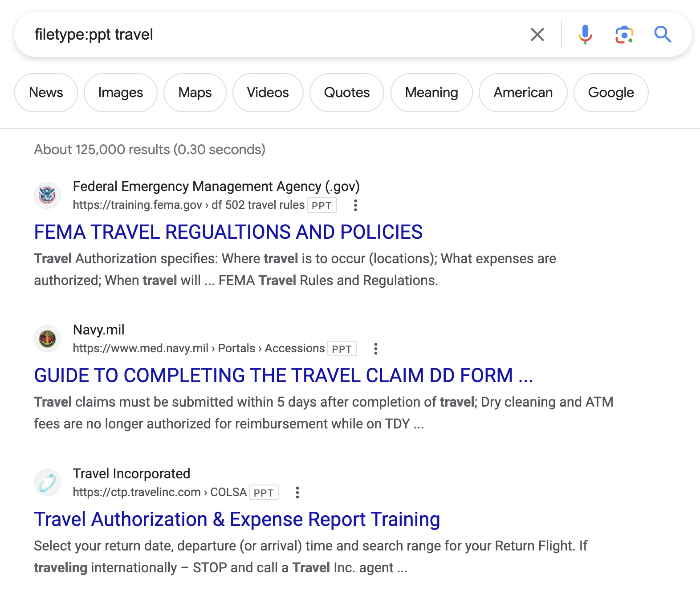
Task: Open more options for the FEMA result
Action: (x=355, y=205)
